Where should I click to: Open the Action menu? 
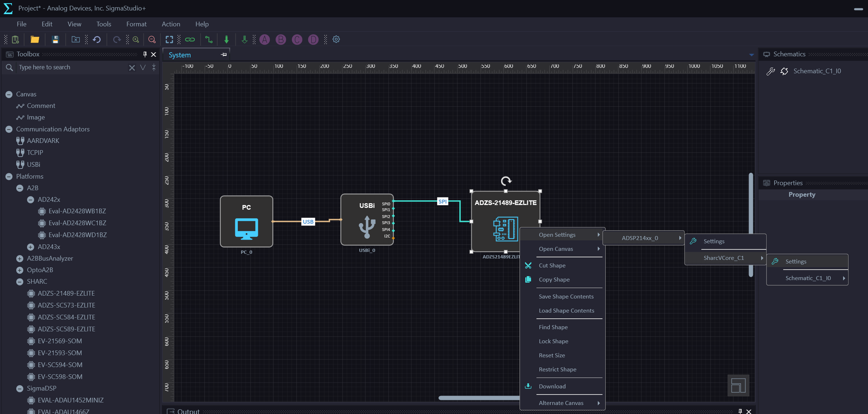pos(171,24)
